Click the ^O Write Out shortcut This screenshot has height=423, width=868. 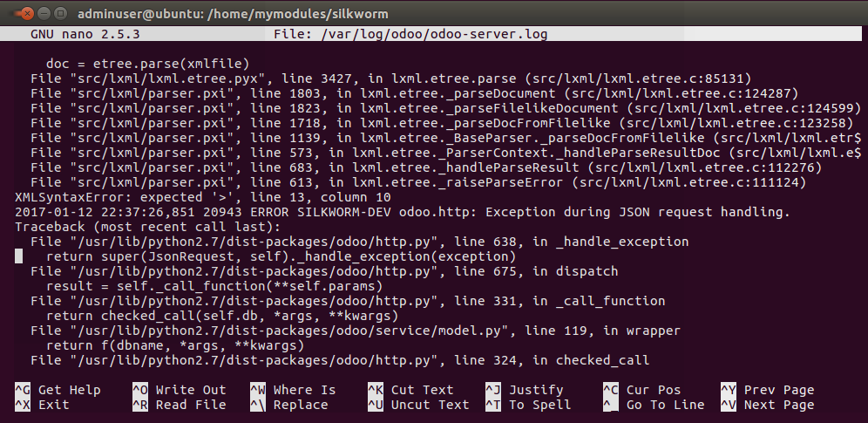click(180, 391)
